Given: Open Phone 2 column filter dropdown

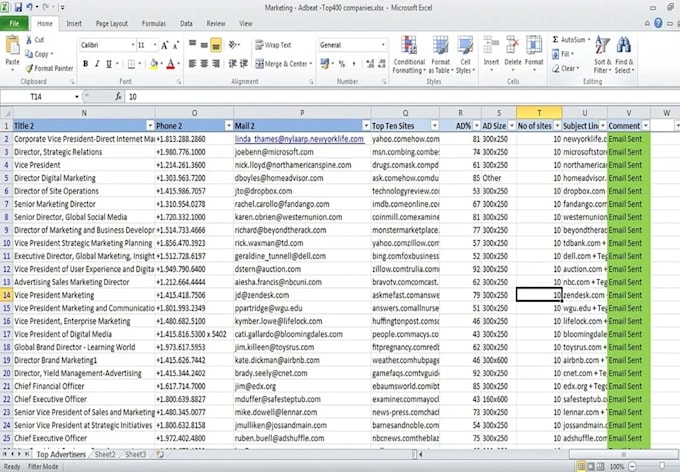Looking at the screenshot, I should point(229,126).
